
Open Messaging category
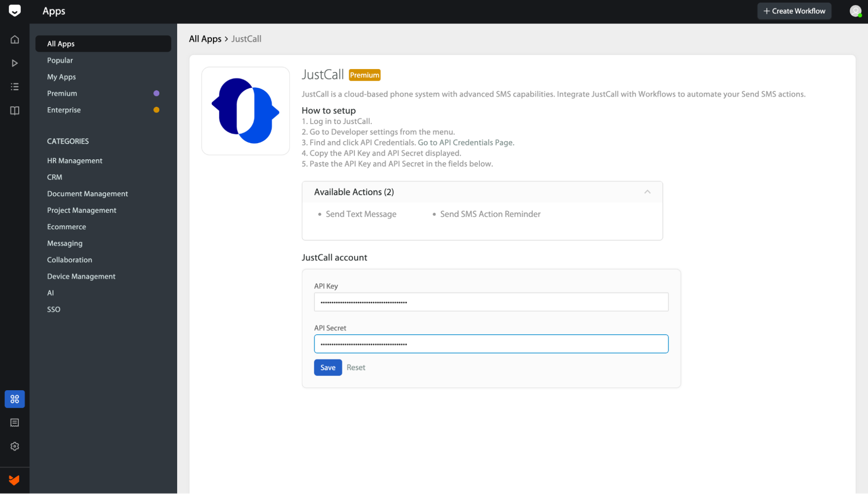65,243
